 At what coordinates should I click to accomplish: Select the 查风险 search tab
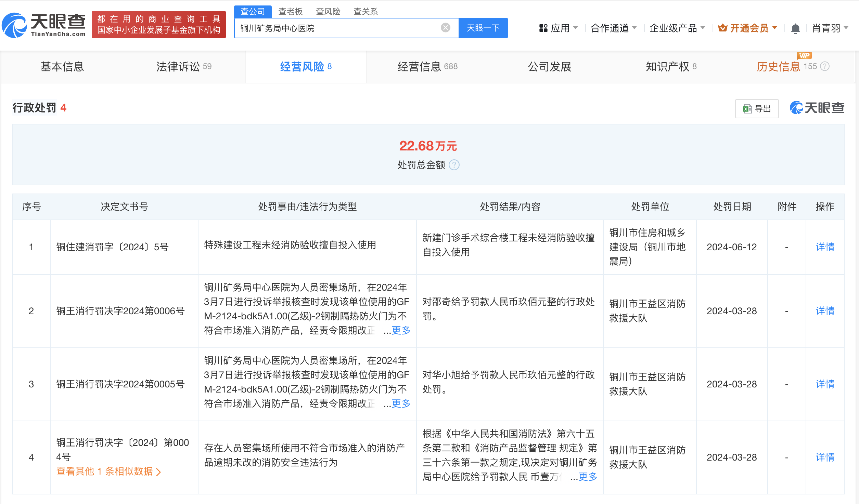tap(328, 12)
